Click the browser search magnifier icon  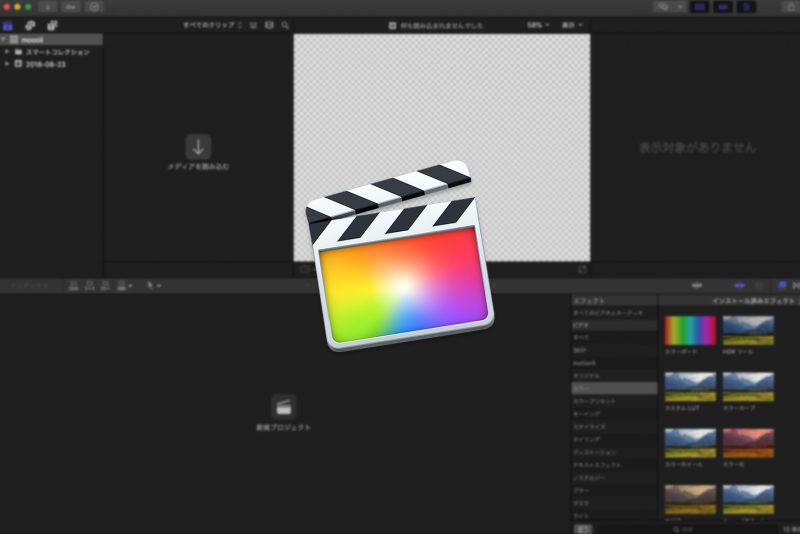pos(285,25)
